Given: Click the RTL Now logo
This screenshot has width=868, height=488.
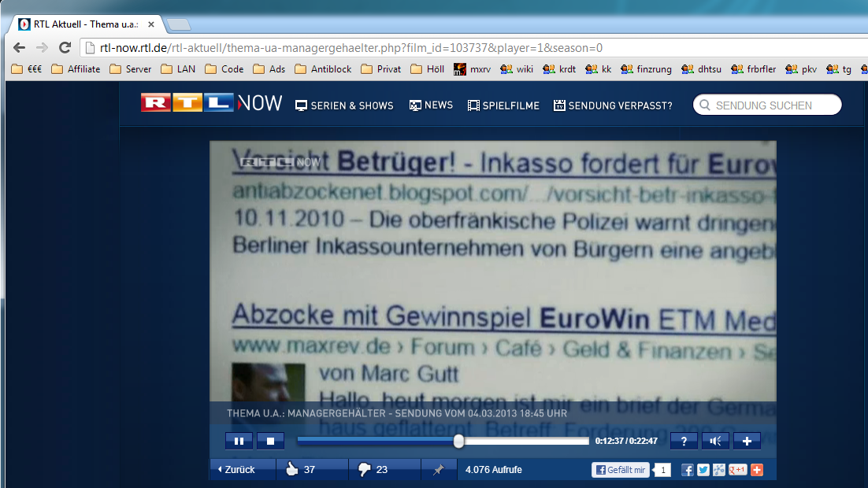Looking at the screenshot, I should pos(211,103).
